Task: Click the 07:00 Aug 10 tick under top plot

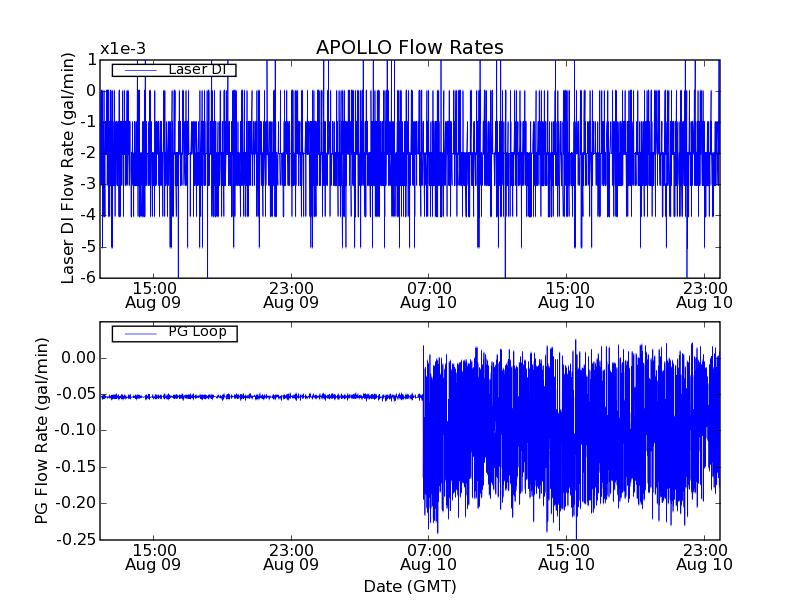Action: (429, 294)
